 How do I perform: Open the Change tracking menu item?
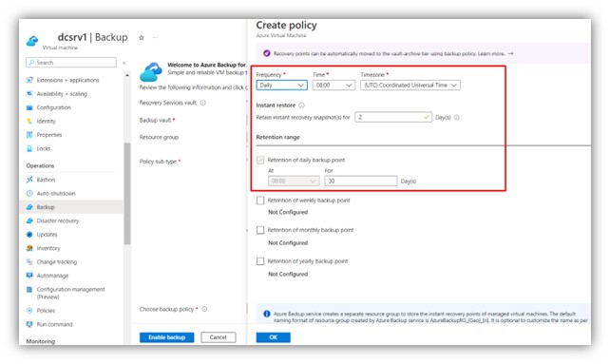pos(57,261)
